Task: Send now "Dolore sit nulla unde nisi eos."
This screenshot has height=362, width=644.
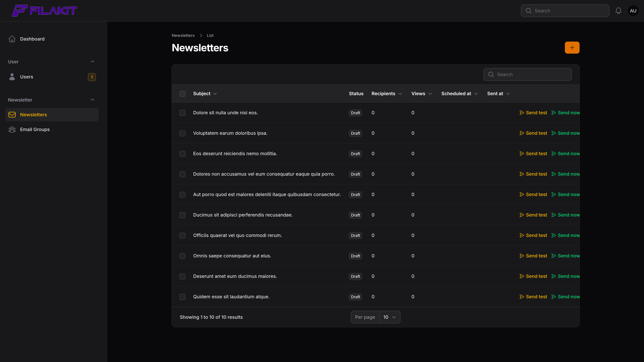Action: pyautogui.click(x=566, y=113)
